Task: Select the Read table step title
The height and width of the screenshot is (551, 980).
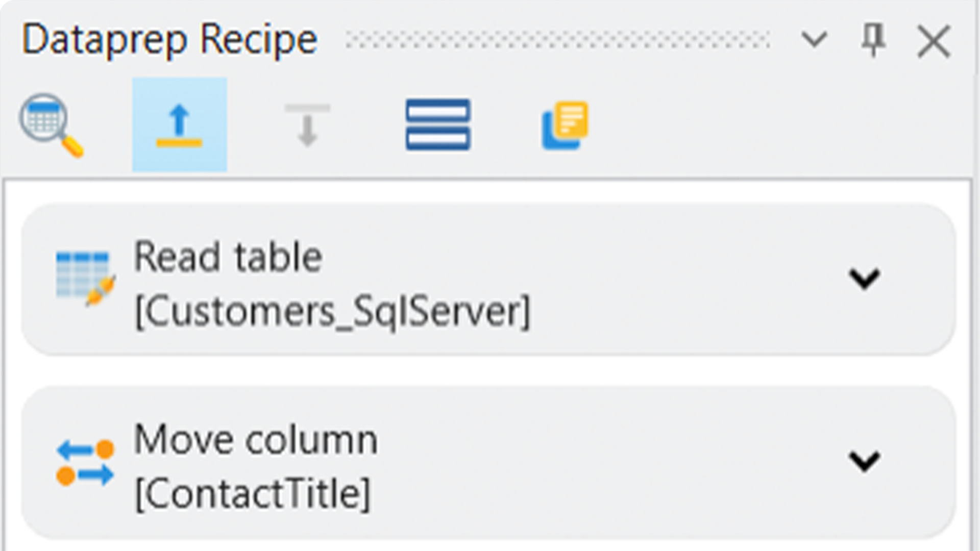Action: [x=228, y=257]
